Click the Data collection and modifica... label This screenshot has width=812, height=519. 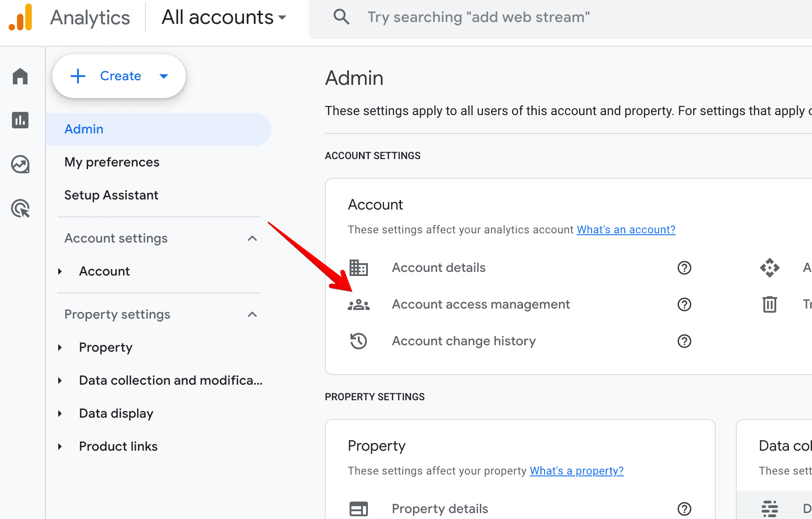(171, 381)
